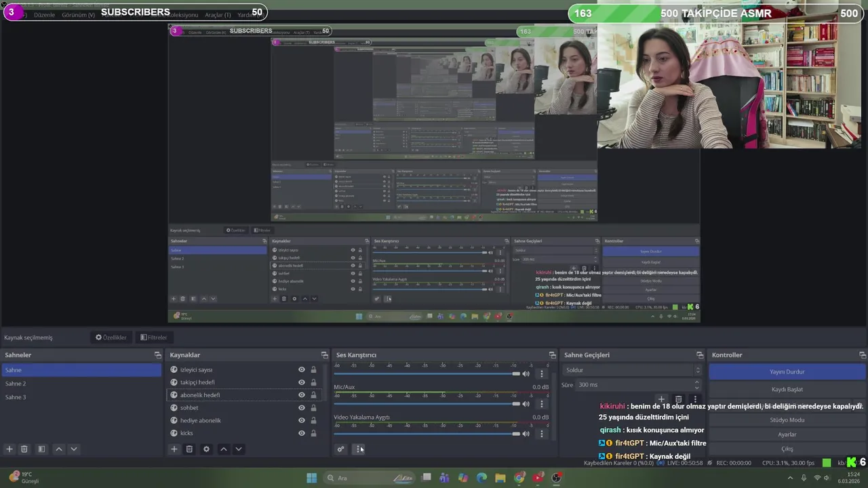Add a new source in Kaynaklar panel
868x488 pixels.
click(174, 449)
